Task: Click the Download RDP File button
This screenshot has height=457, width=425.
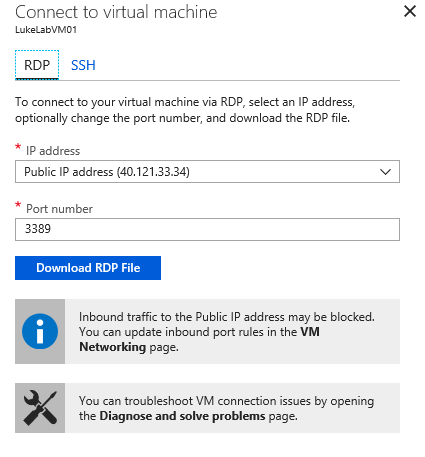Action: tap(88, 268)
